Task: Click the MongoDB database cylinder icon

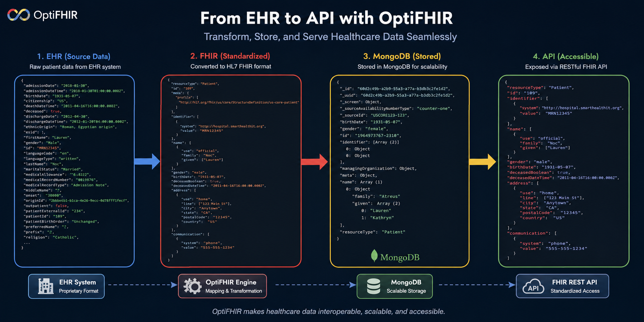Action: pos(373,286)
